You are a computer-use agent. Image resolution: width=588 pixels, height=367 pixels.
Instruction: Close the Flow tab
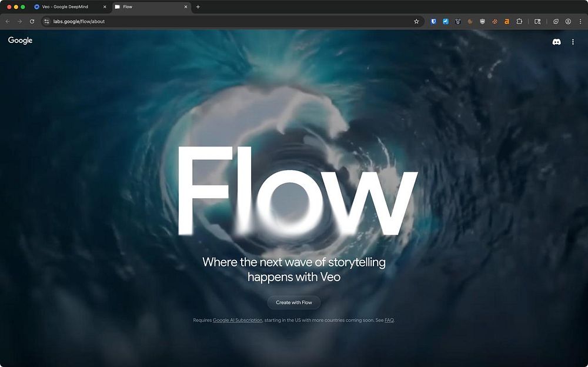point(186,6)
